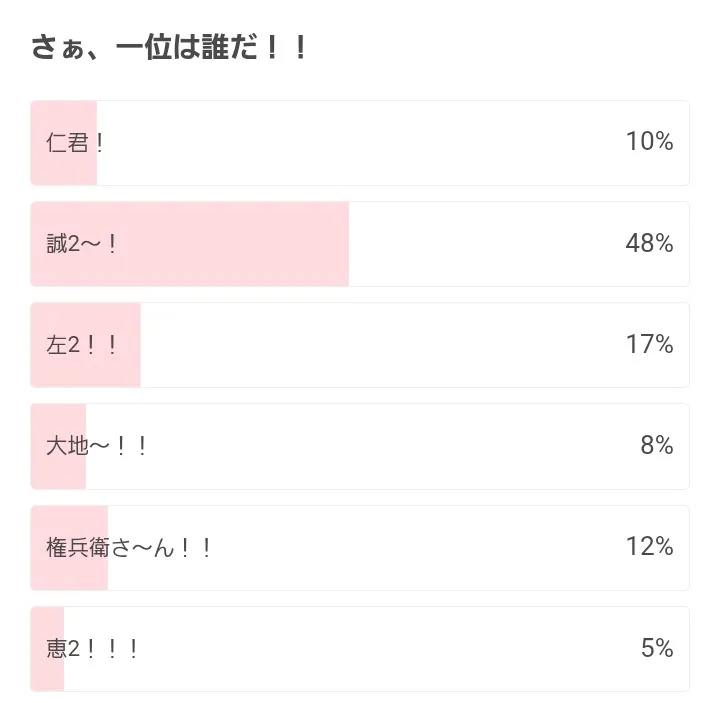
Task: Select the 権兵衛さ〜ん！！ option
Action: pos(130,548)
